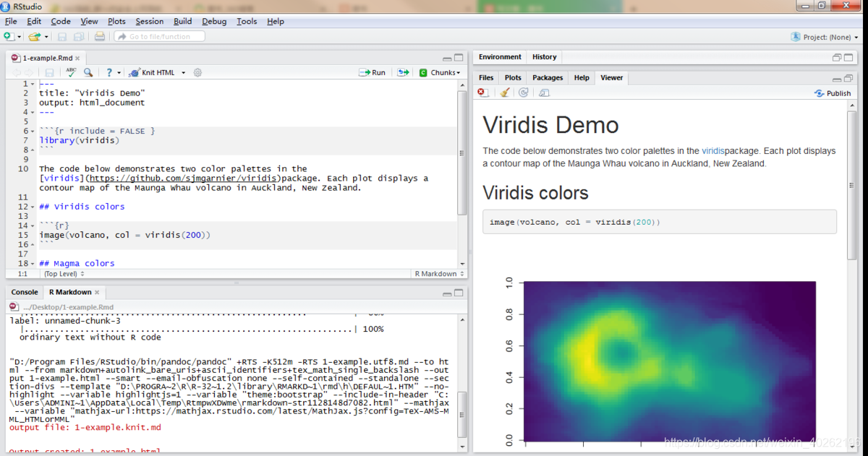Collapse the code chunk fold at line 6
The height and width of the screenshot is (456, 868).
[x=33, y=132]
